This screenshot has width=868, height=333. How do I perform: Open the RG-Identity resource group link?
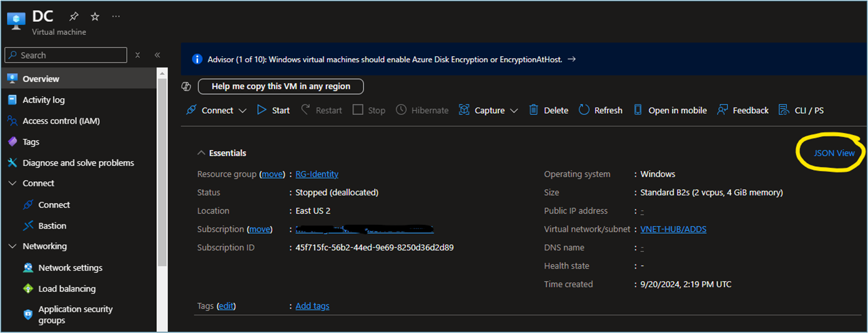pos(317,174)
